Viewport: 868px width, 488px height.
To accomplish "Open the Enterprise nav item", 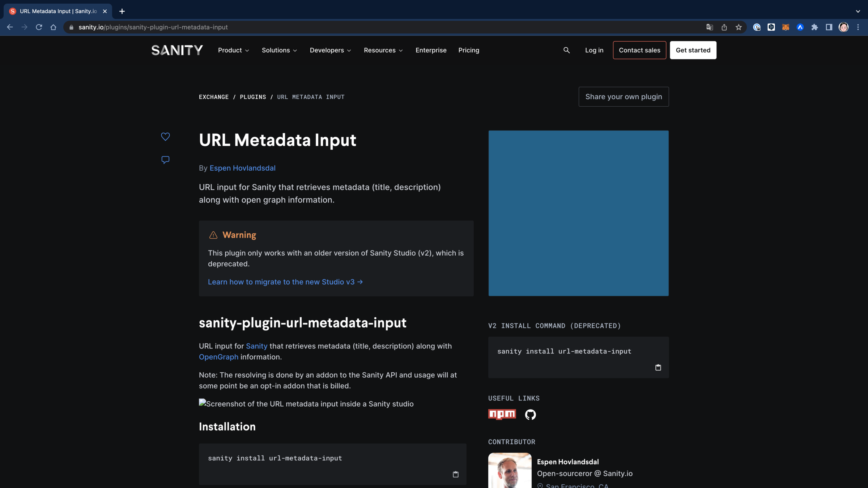I will (x=431, y=50).
